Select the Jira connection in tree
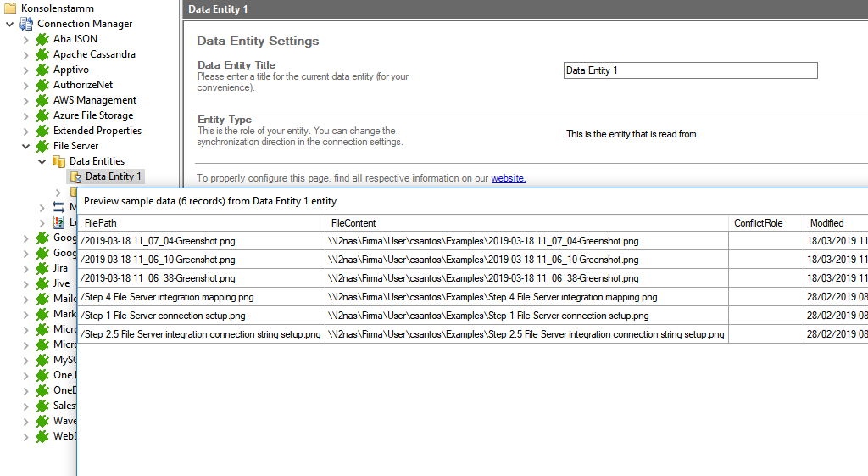The height and width of the screenshot is (476, 868). 61,268
